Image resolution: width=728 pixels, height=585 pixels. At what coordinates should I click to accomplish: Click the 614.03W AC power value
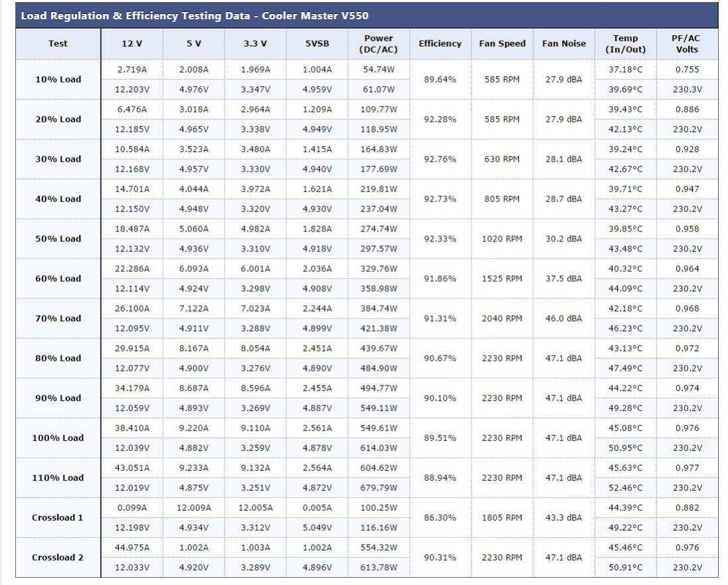[x=379, y=449]
